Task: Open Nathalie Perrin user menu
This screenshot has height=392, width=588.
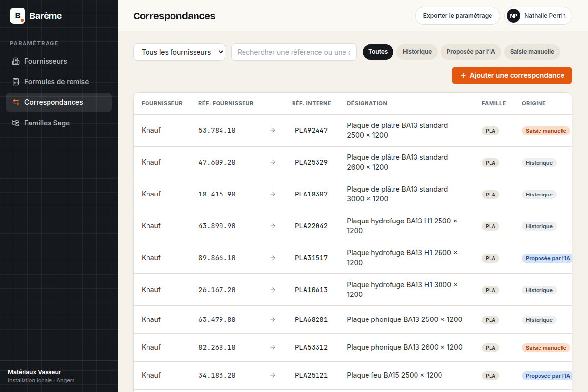Action: tap(538, 16)
